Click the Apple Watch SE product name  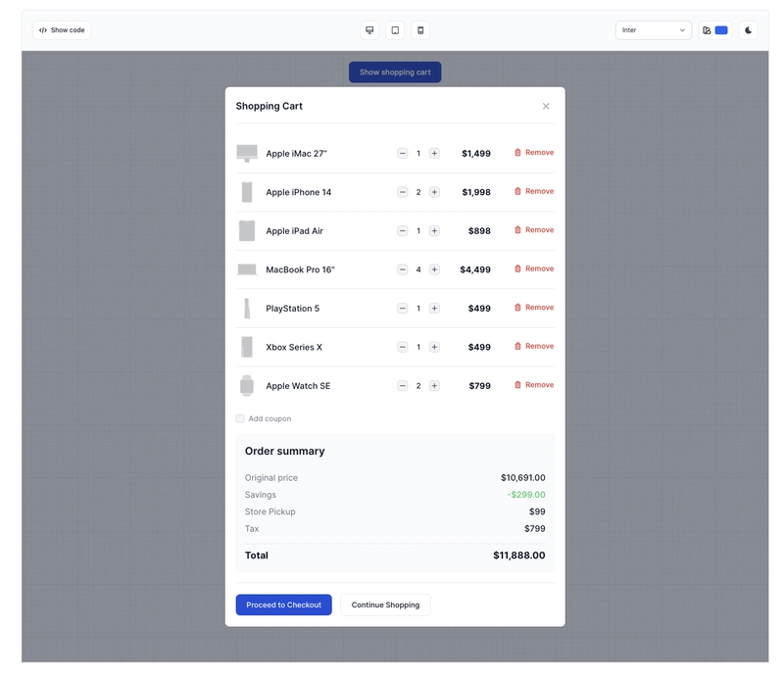point(298,385)
